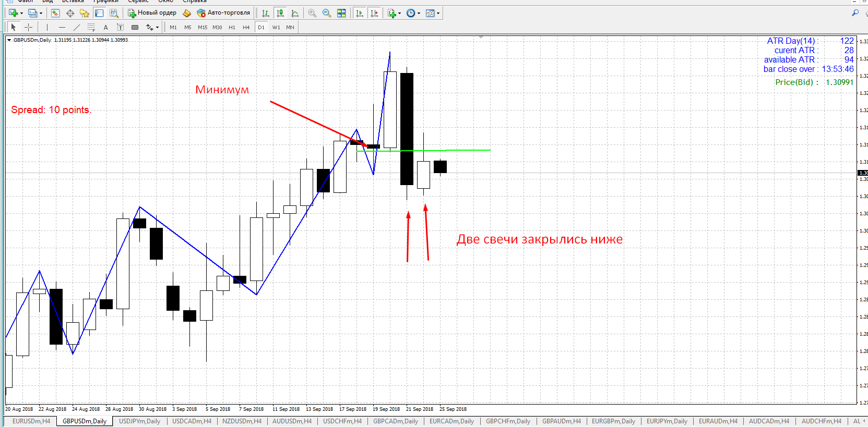Select the rectangle shape tool
Image resolution: width=868 pixels, height=427 pixels.
tap(135, 27)
